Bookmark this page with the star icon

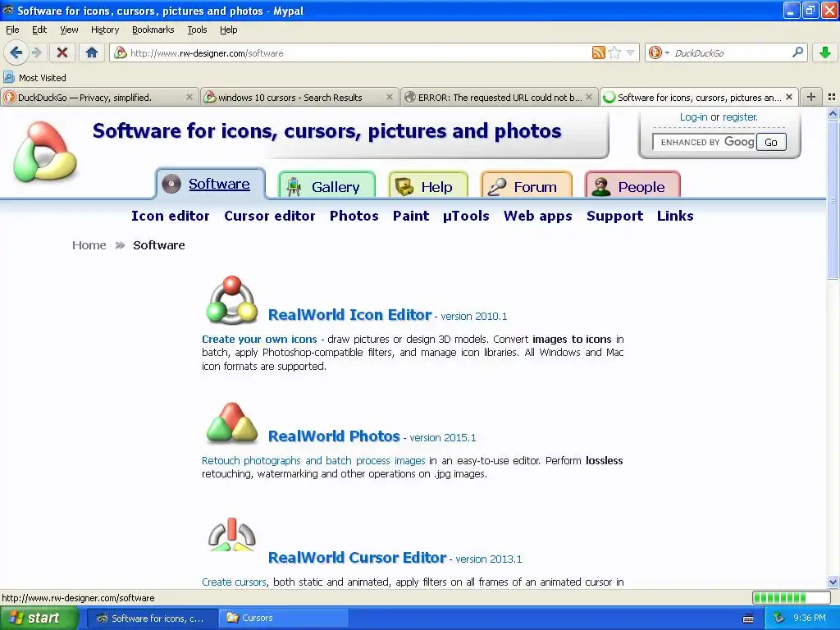614,52
